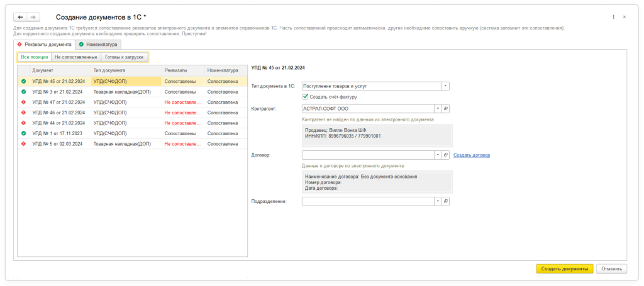Show Все позиции filter
This screenshot has height=286, width=644.
point(35,57)
